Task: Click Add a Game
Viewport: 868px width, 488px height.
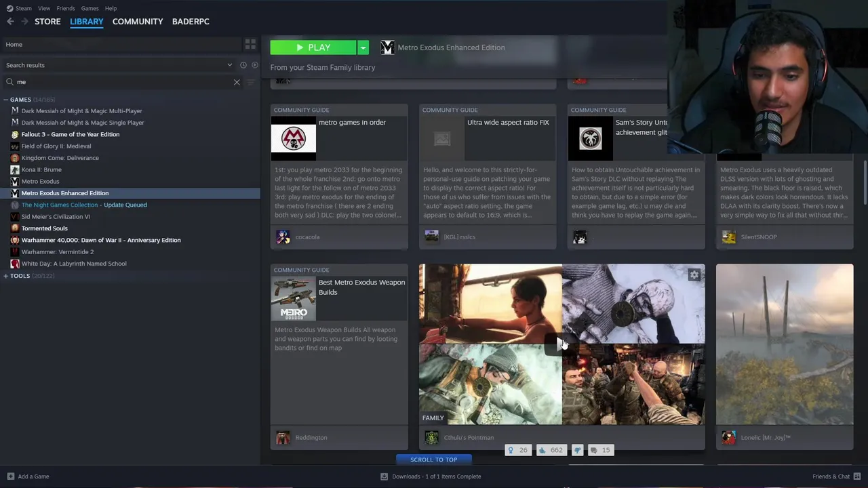Action: (x=28, y=476)
